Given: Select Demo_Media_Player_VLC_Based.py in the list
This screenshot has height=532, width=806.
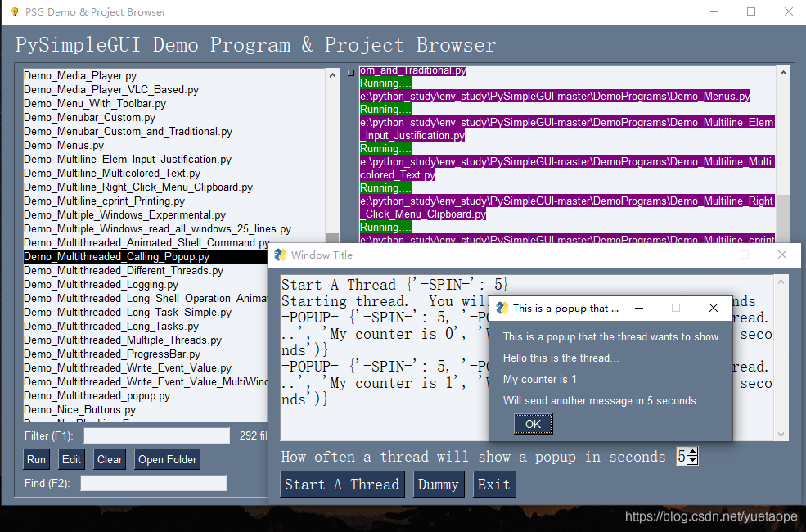Looking at the screenshot, I should [x=111, y=89].
